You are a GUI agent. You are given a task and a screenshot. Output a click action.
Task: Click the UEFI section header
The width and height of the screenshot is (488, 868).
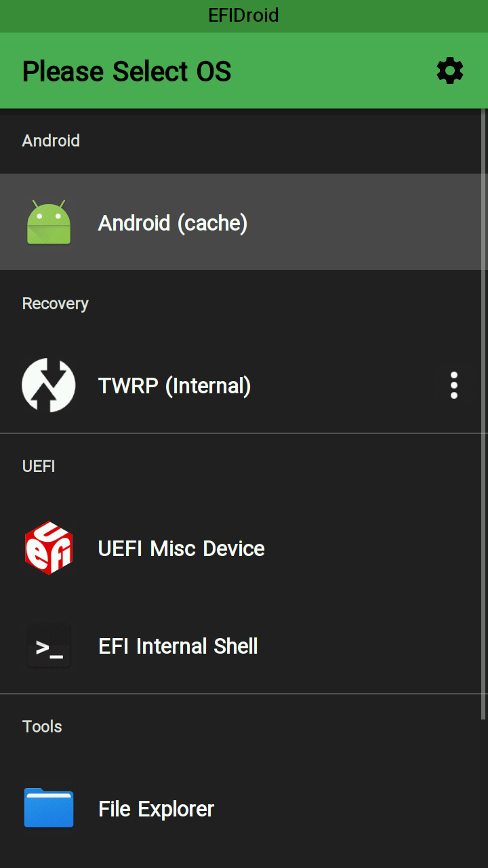[x=39, y=466]
